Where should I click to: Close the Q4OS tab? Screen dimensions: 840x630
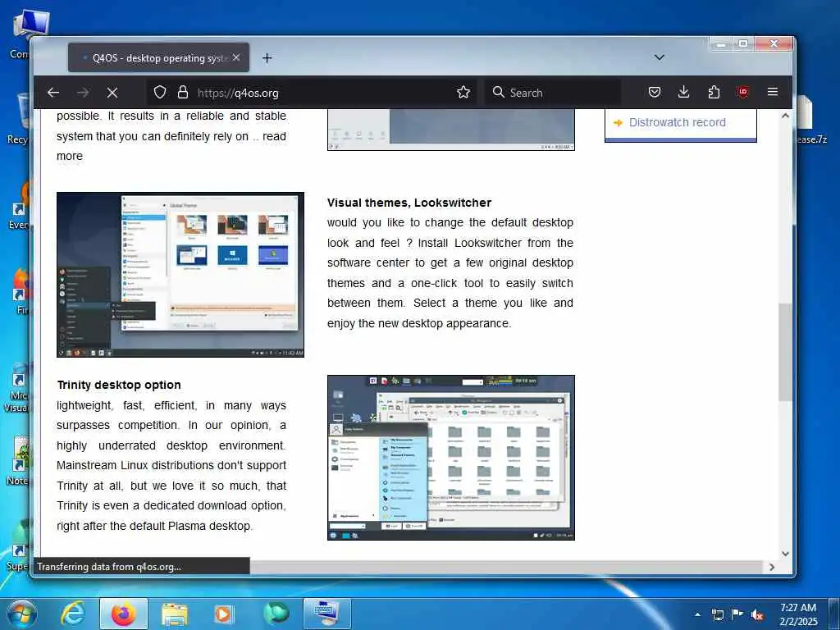coord(236,57)
